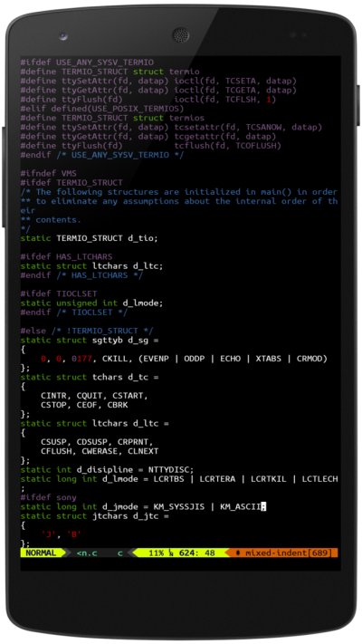The height and width of the screenshot is (644, 362).
Task: Click the 'mixed-indent[689]' warning segment
Action: pyautogui.click(x=288, y=553)
